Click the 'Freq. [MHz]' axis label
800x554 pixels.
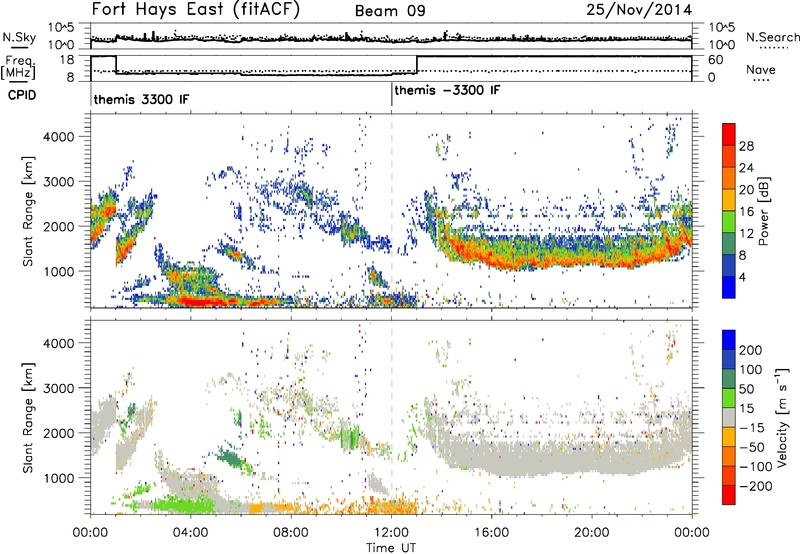19,67
